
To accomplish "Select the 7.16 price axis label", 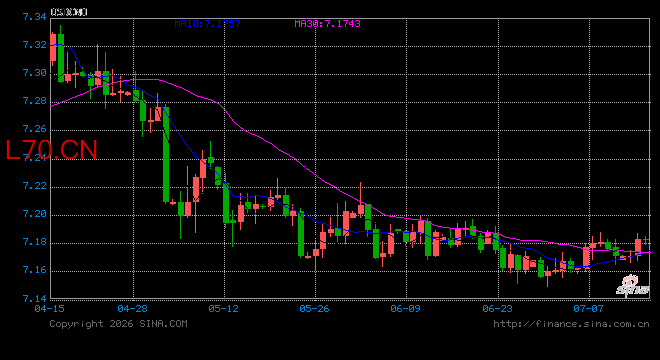I will 35,270.
